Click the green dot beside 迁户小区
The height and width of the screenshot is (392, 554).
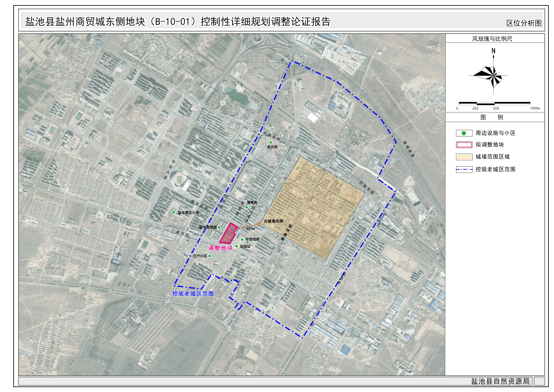[x=210, y=256]
